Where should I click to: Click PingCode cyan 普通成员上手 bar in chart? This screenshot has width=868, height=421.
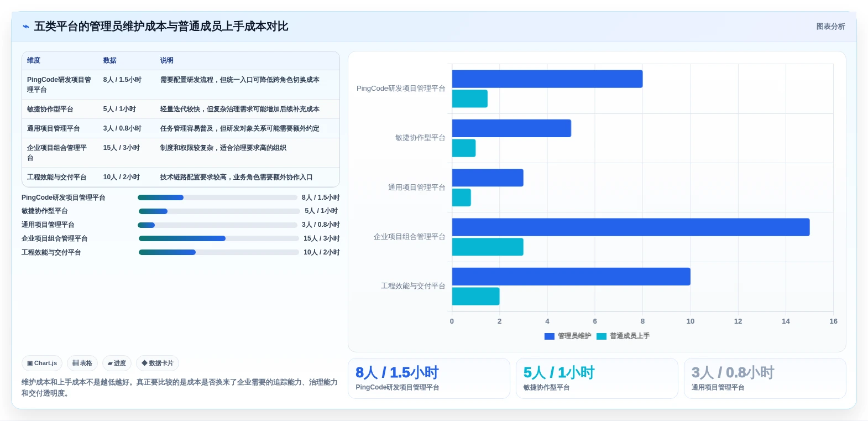pos(470,98)
